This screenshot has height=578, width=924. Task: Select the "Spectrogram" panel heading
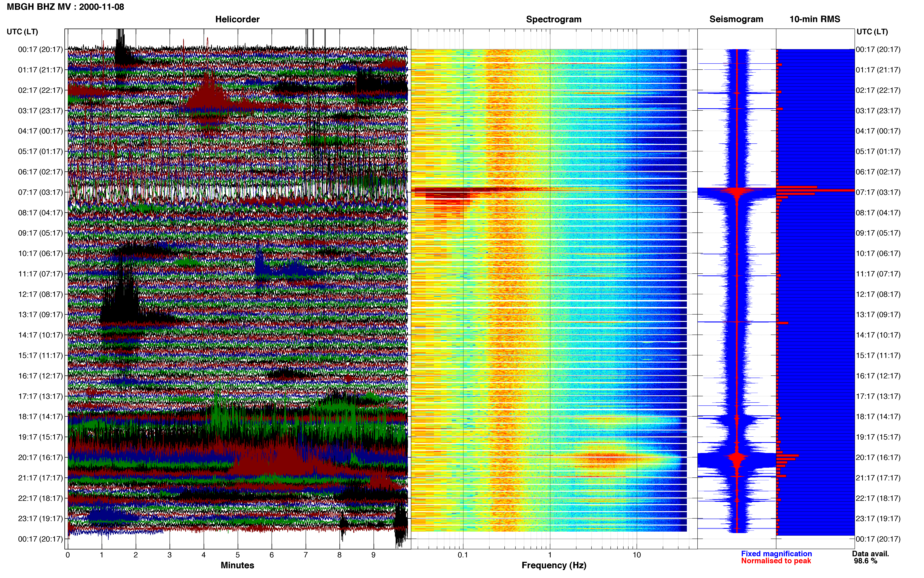pyautogui.click(x=554, y=19)
